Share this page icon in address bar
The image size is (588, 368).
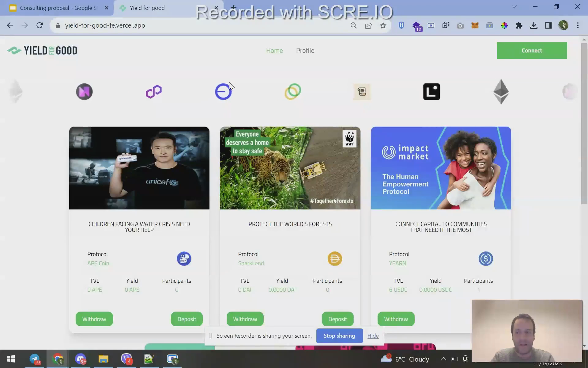[368, 25]
